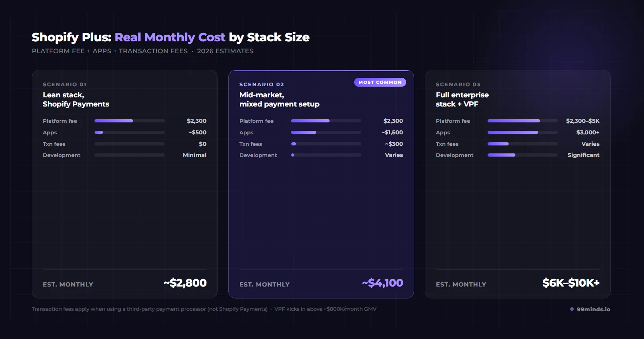
Task: Click the Apps bar in Scenario 03
Action: [x=523, y=132]
